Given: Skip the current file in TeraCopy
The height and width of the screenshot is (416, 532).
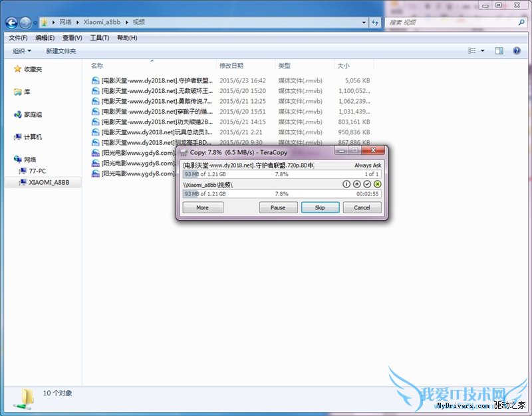Looking at the screenshot, I should [x=320, y=207].
